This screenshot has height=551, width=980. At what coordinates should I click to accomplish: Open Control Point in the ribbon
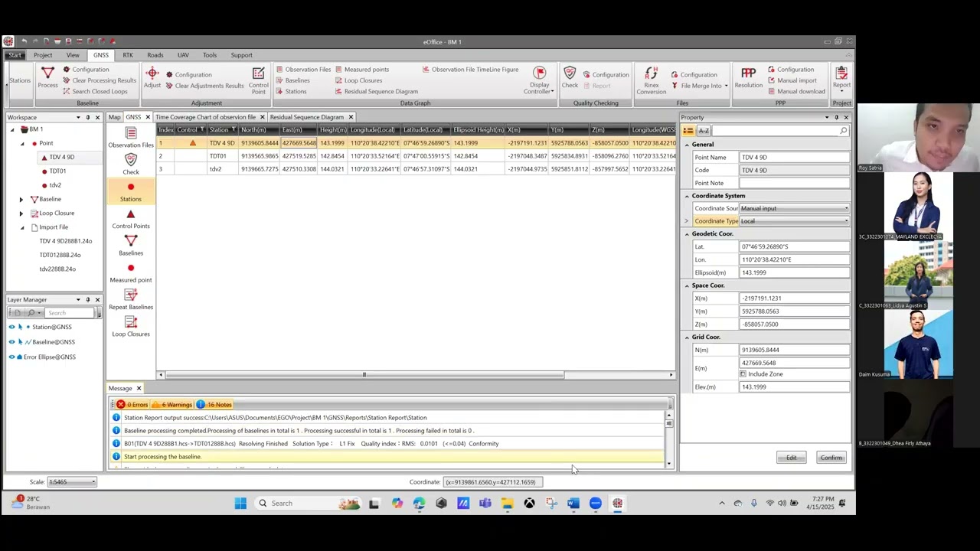[x=259, y=80]
